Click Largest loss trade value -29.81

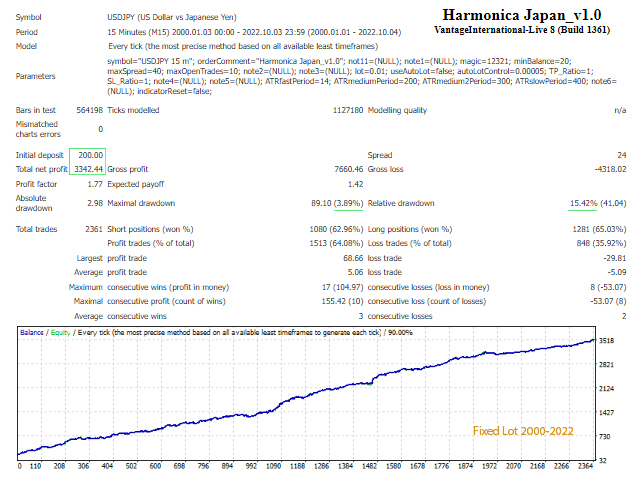click(615, 258)
